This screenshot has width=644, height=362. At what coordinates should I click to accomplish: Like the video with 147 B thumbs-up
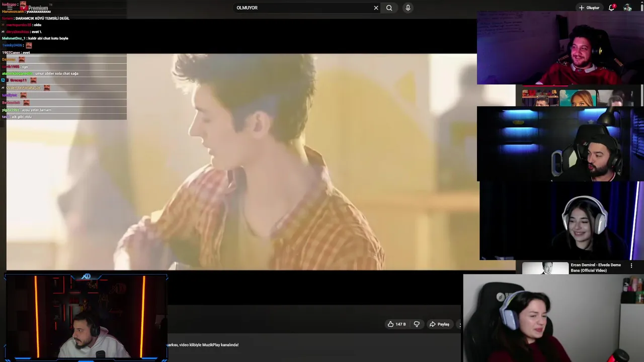coord(396,324)
